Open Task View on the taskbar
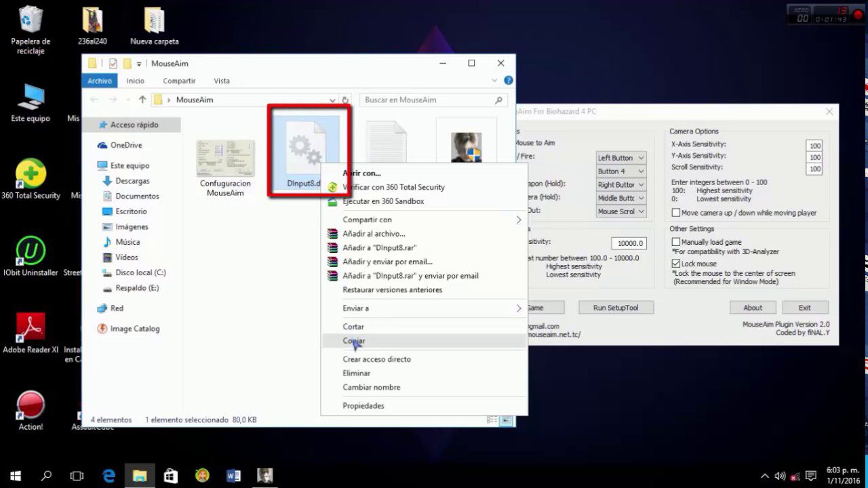This screenshot has height=488, width=868. coord(77,476)
